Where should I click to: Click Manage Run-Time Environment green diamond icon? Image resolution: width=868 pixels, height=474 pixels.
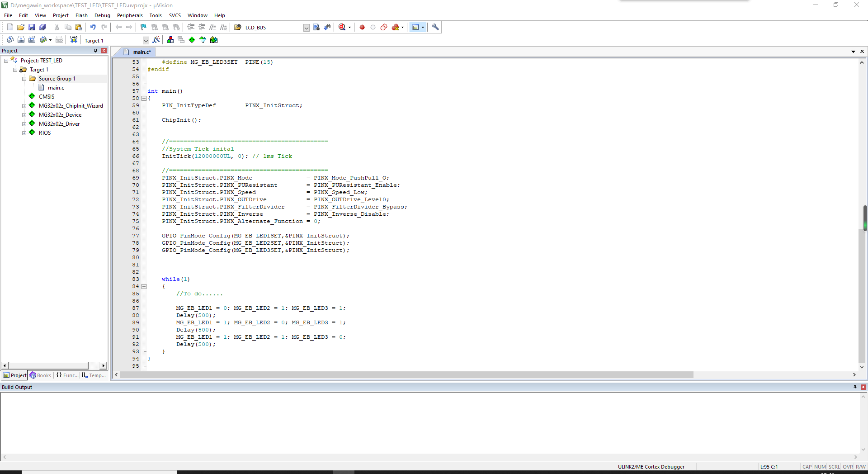[x=192, y=40]
